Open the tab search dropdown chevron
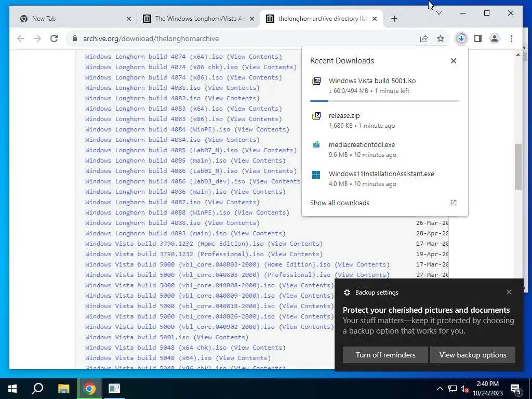This screenshot has width=532, height=399. point(438,13)
